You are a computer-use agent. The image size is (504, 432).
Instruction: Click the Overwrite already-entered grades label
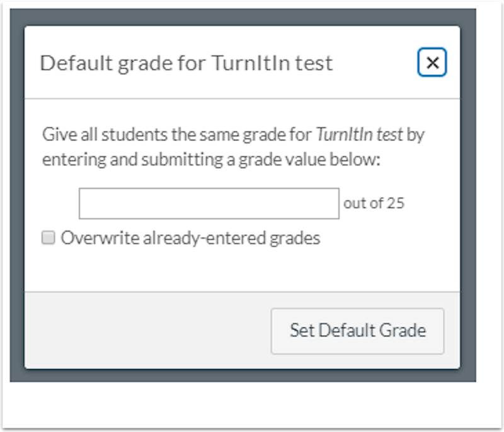190,237
